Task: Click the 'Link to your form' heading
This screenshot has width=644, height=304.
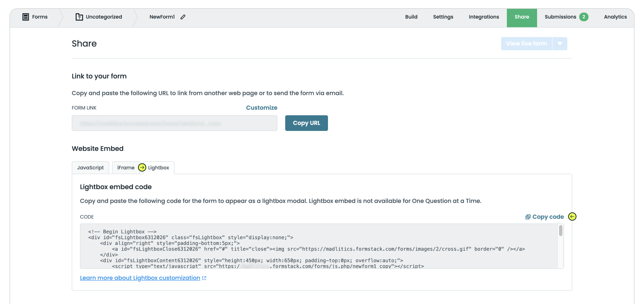Action: 99,76
